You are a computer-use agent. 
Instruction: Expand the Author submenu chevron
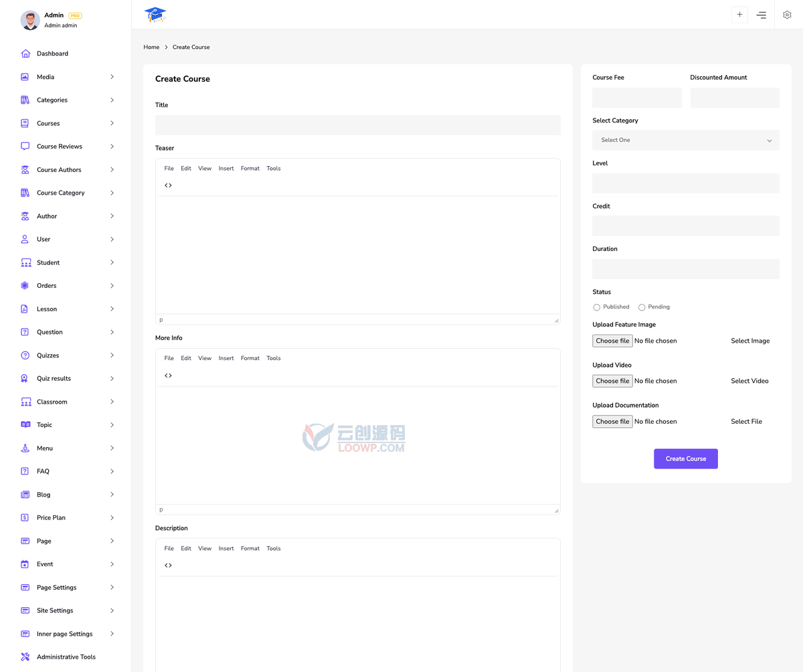click(x=112, y=216)
